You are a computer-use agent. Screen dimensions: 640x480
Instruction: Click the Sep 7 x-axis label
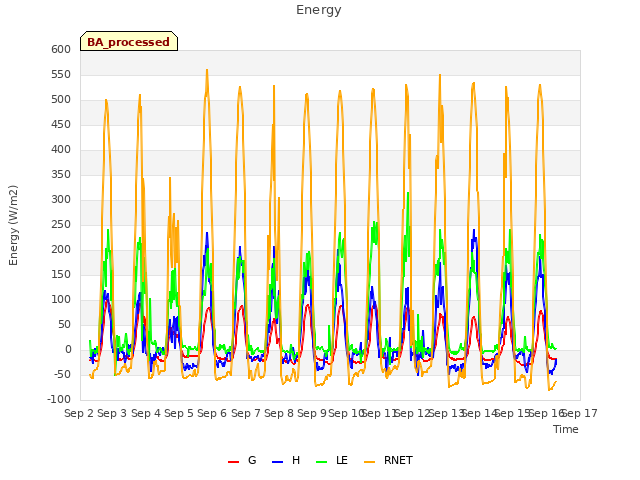click(246, 413)
